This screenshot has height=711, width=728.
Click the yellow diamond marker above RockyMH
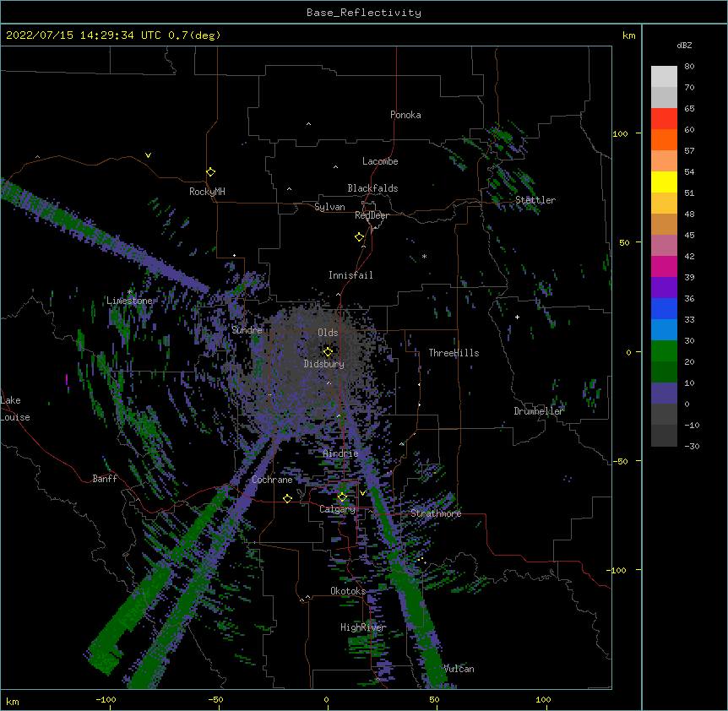click(x=210, y=172)
